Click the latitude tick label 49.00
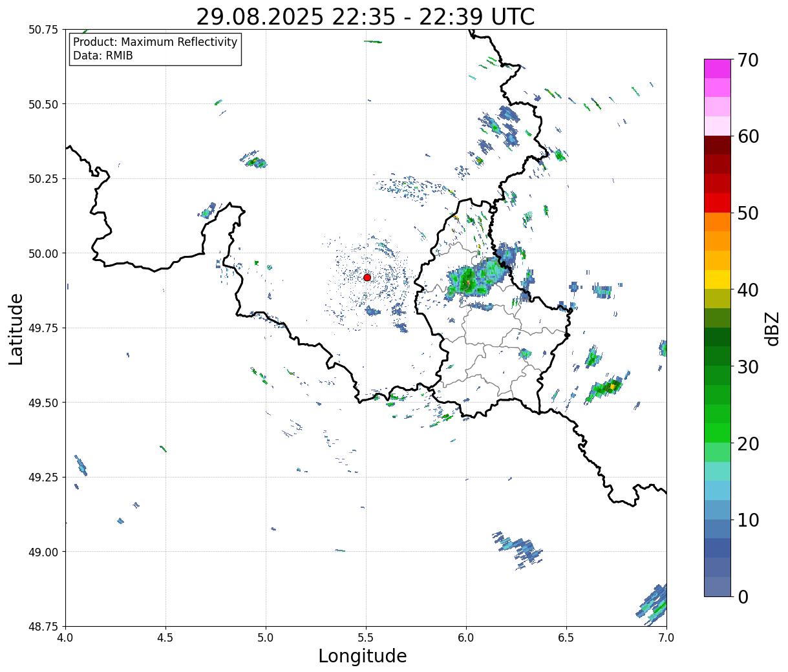The width and height of the screenshot is (788, 672). pyautogui.click(x=43, y=552)
